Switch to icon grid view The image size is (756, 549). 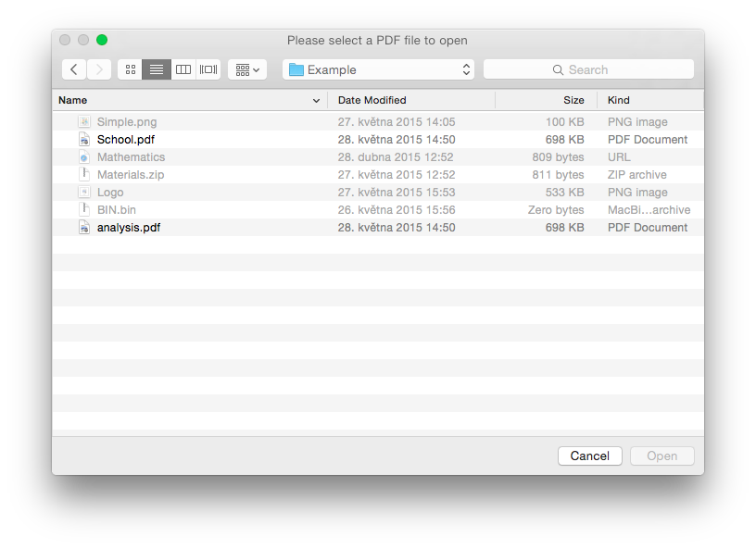pos(129,69)
